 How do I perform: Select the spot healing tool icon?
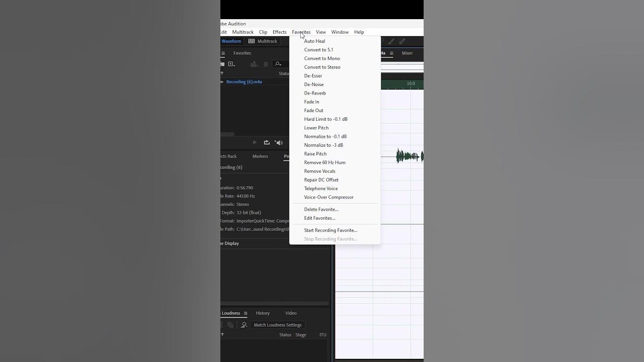tap(402, 41)
